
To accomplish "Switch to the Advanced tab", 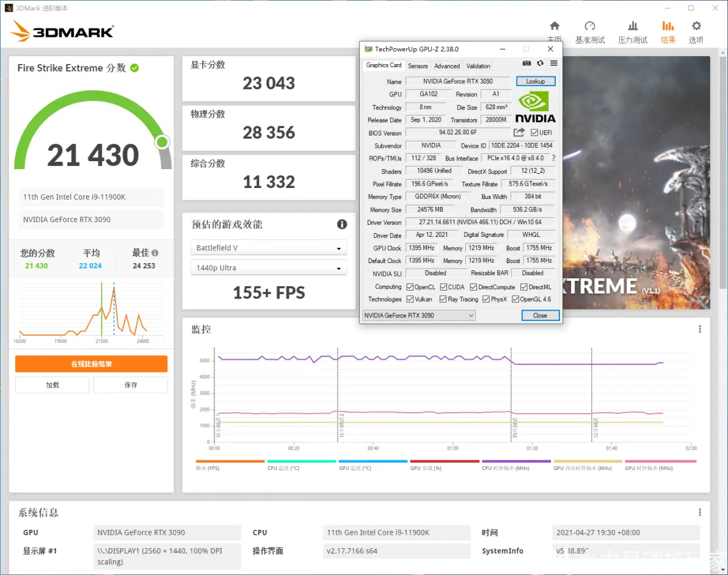I will 446,67.
